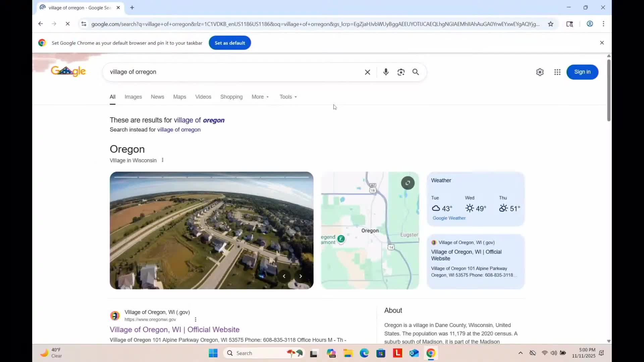This screenshot has height=362, width=644.
Task: Show next photo in Oregon carousel
Action: (x=301, y=276)
